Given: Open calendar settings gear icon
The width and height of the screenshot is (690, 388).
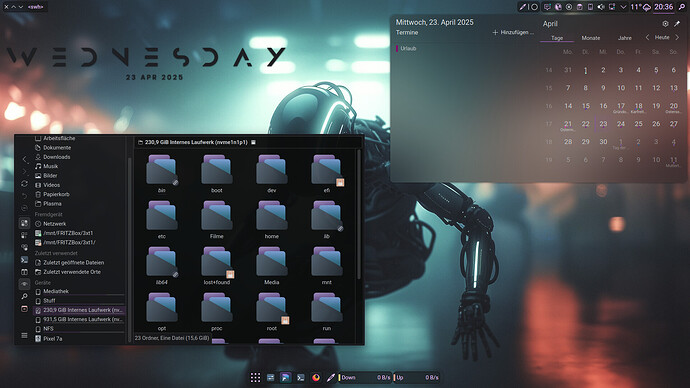Looking at the screenshot, I should [x=665, y=24].
